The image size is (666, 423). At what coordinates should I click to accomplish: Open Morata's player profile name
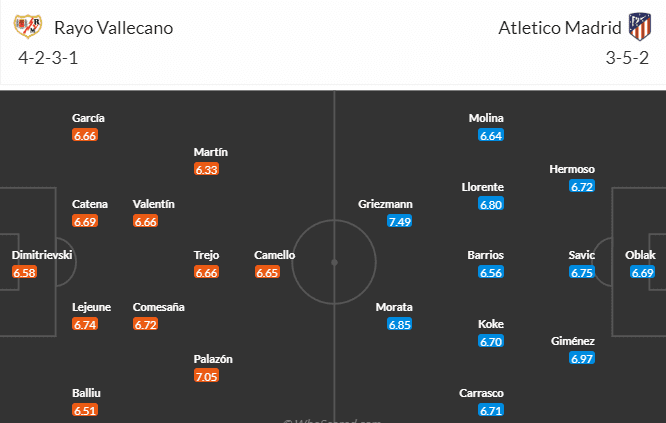click(395, 307)
